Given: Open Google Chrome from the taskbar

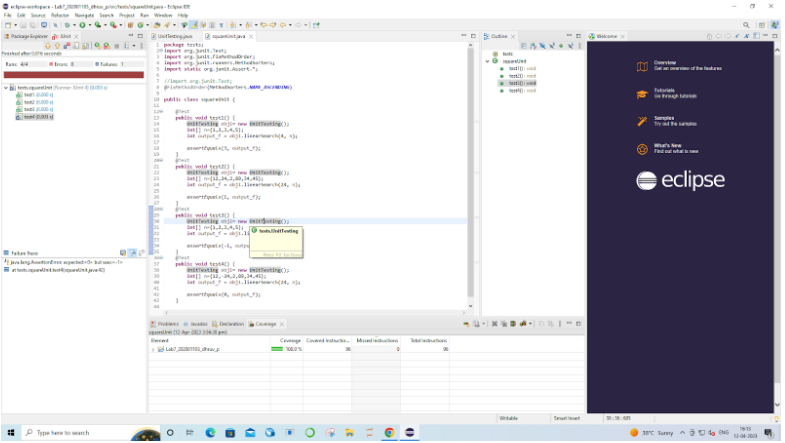Looking at the screenshot, I should pos(389,432).
